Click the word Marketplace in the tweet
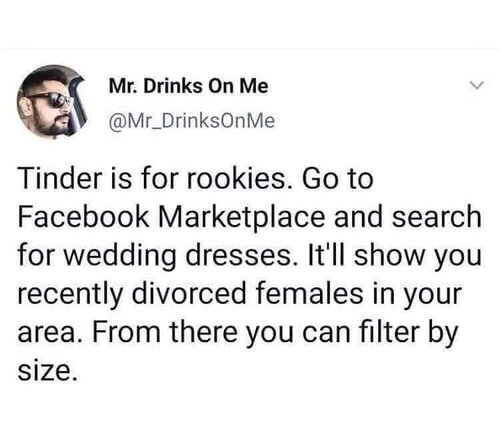 (242, 218)
